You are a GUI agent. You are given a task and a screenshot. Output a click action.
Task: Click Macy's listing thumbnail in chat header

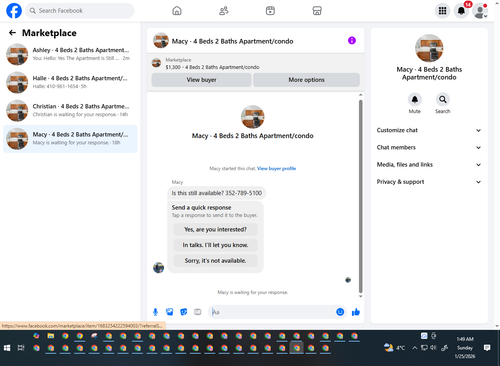tap(161, 41)
